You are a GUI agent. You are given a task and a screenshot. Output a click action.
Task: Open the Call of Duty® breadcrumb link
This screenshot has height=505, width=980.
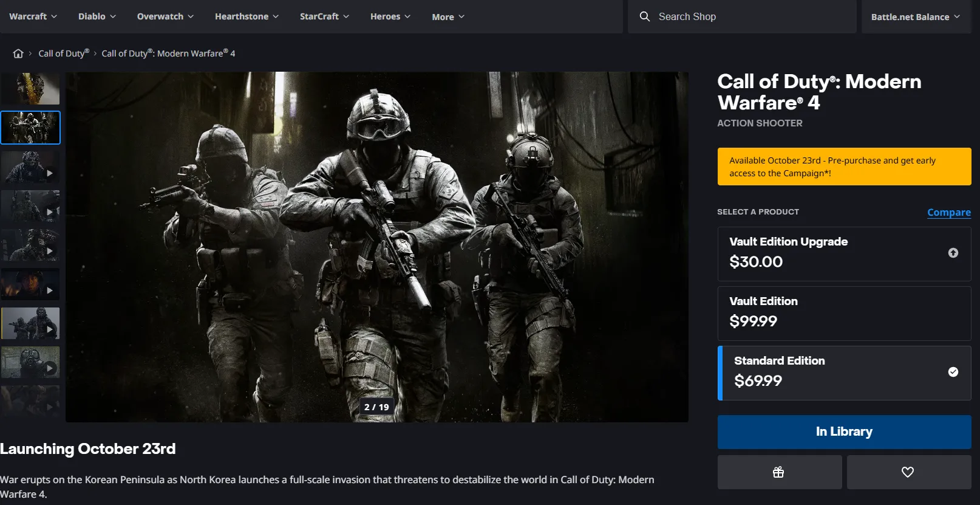pyautogui.click(x=64, y=53)
